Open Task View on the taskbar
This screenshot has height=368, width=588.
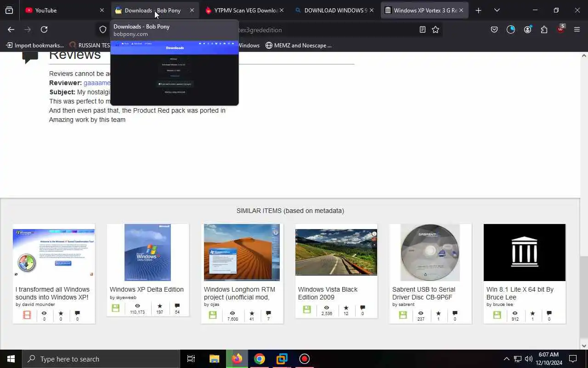191,359
